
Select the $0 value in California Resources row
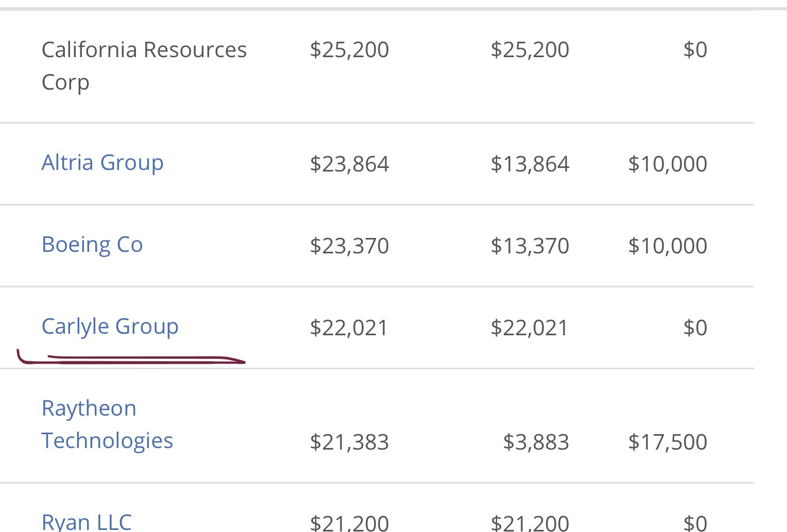[695, 50]
